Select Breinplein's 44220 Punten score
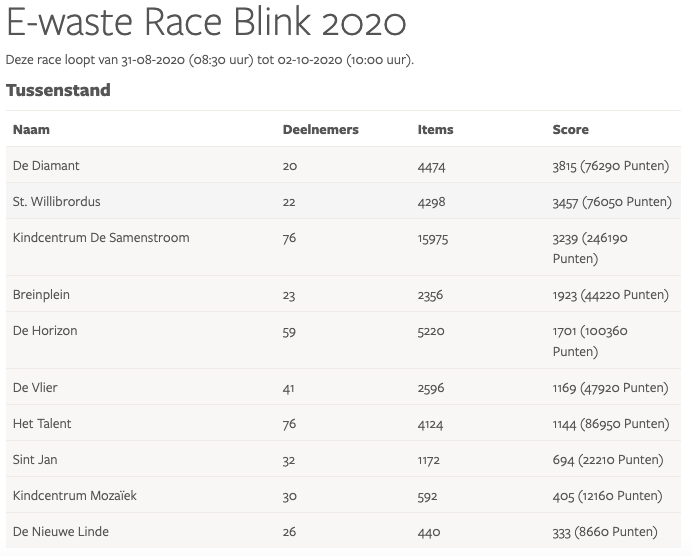This screenshot has height=556, width=692. coord(624,295)
